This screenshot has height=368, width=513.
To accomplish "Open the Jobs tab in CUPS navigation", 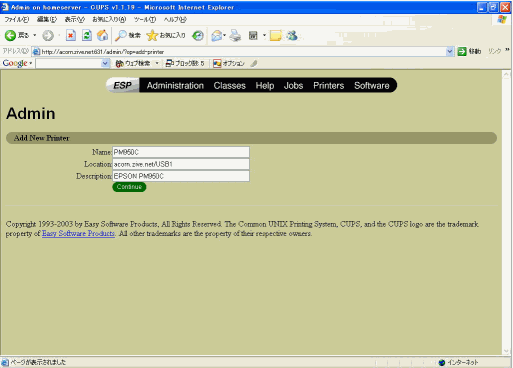I will 294,86.
